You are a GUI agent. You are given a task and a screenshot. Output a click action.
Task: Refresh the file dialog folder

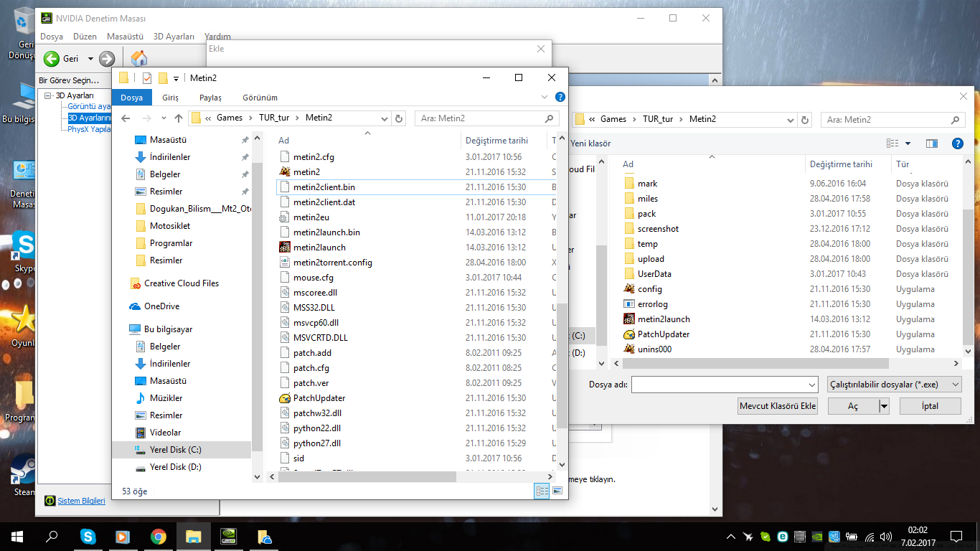pos(805,120)
